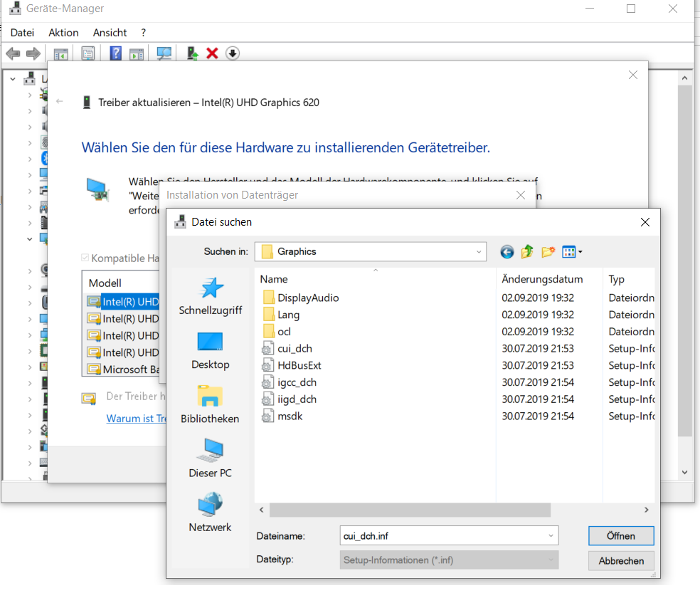The image size is (700, 593).
Task: Close the Treiber aktualisieren wizard
Action: tap(633, 75)
